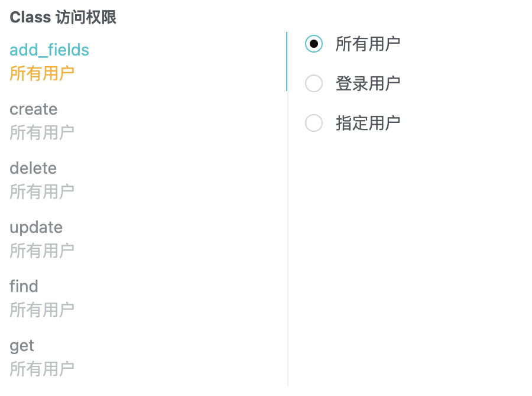This screenshot has height=396, width=532.
Task: Click 所有用户 label under add_fields
Action: pos(42,73)
